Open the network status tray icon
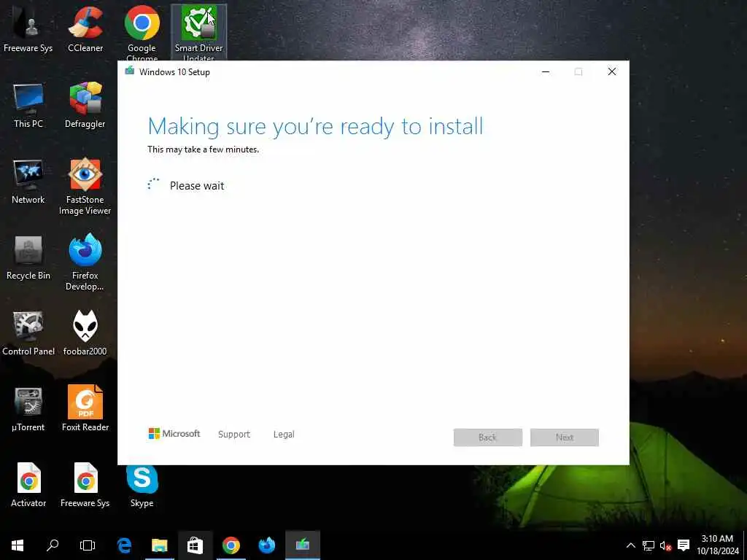The height and width of the screenshot is (560, 747). point(649,545)
